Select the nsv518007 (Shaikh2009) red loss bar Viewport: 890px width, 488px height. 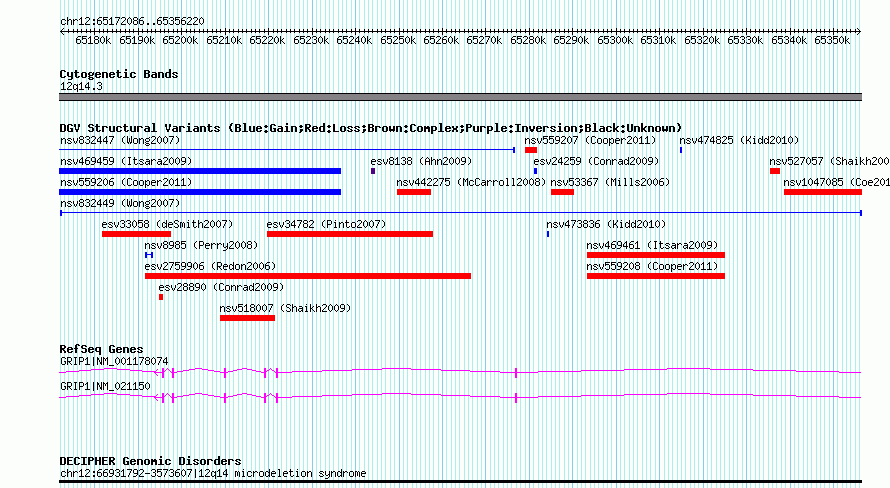[247, 318]
